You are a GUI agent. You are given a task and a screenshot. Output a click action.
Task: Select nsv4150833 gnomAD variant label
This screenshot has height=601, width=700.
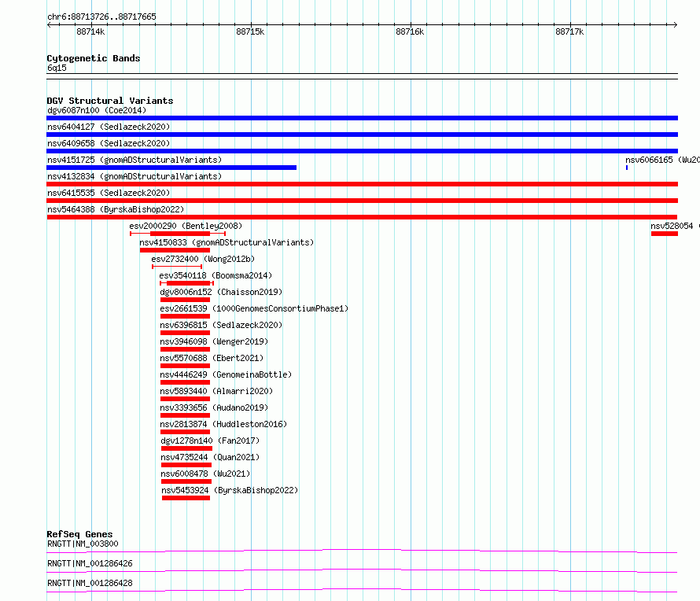[227, 242]
